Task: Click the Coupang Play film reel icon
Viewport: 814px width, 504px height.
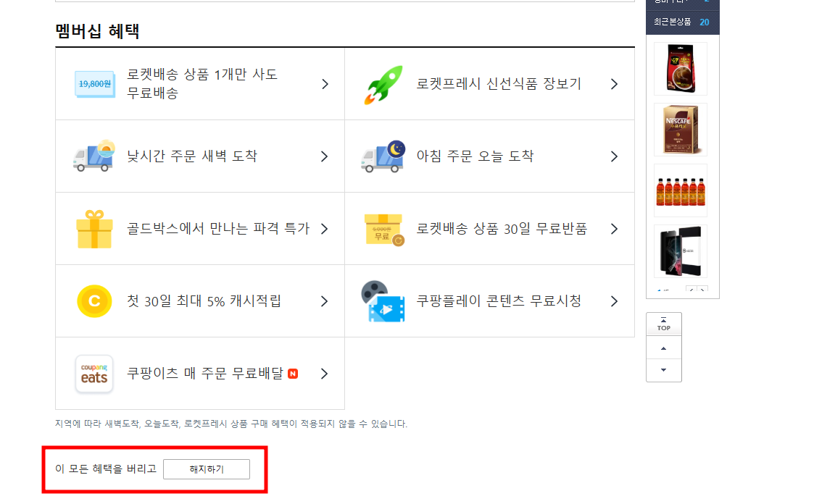Action: 383,301
